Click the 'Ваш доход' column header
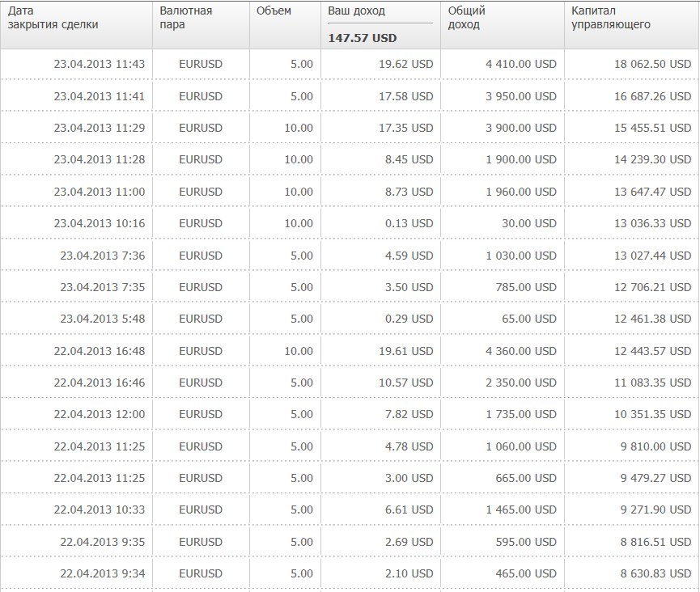 [x=357, y=11]
